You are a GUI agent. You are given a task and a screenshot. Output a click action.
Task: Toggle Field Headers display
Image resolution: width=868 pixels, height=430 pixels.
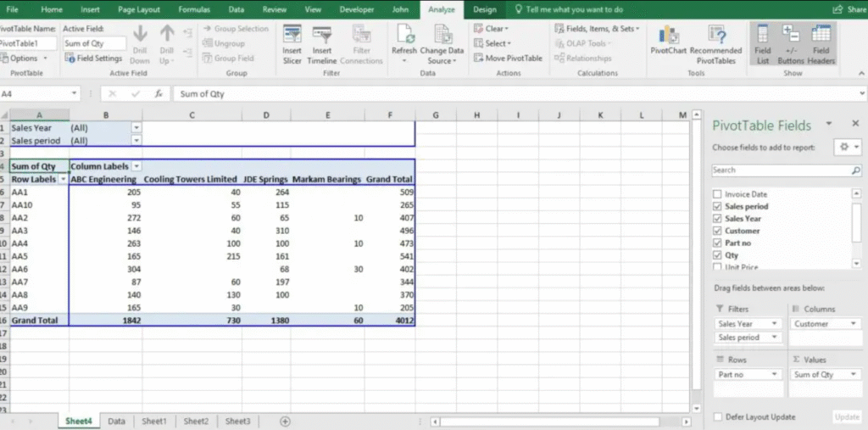click(x=821, y=45)
